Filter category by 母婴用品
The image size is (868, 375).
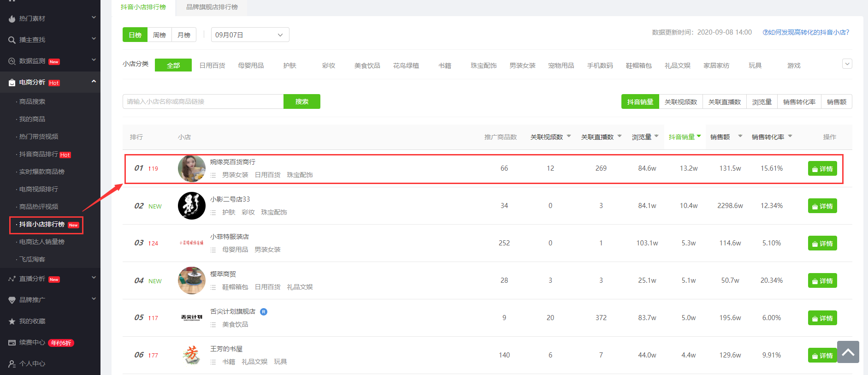(x=251, y=65)
